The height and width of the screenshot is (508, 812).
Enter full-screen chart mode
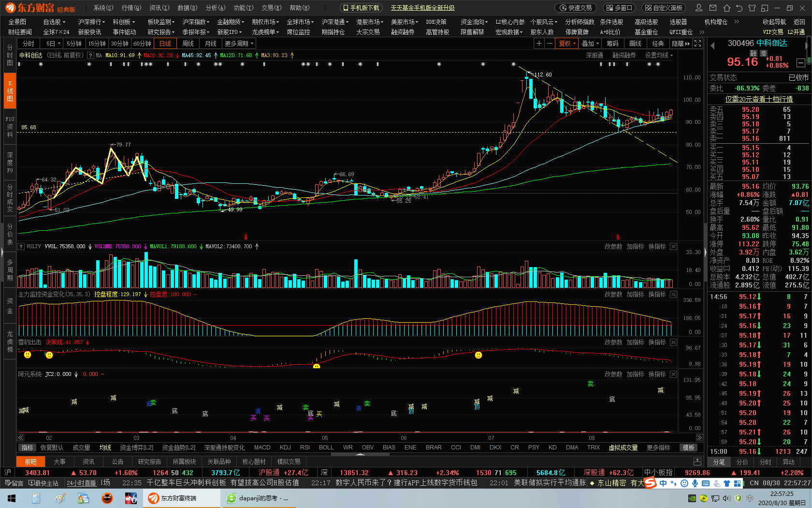[697, 44]
